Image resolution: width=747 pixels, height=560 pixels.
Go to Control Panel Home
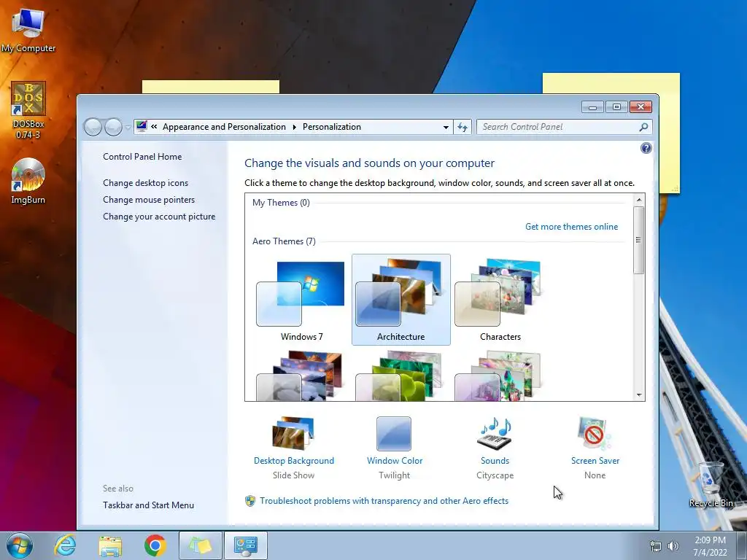142,157
